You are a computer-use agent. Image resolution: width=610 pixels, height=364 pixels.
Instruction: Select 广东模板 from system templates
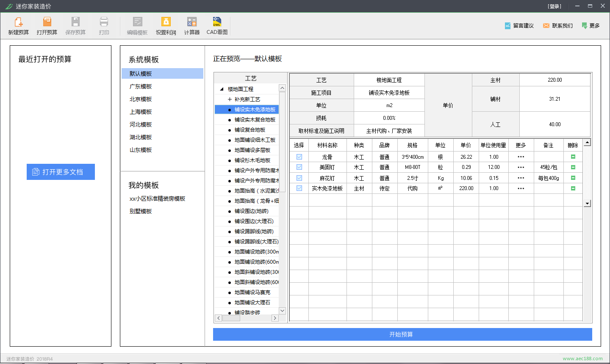[141, 86]
